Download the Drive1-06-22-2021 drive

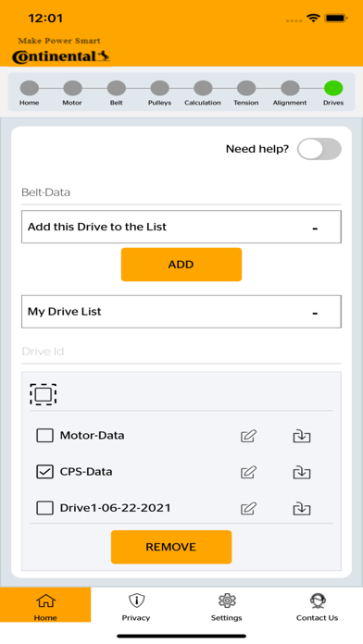[302, 508]
